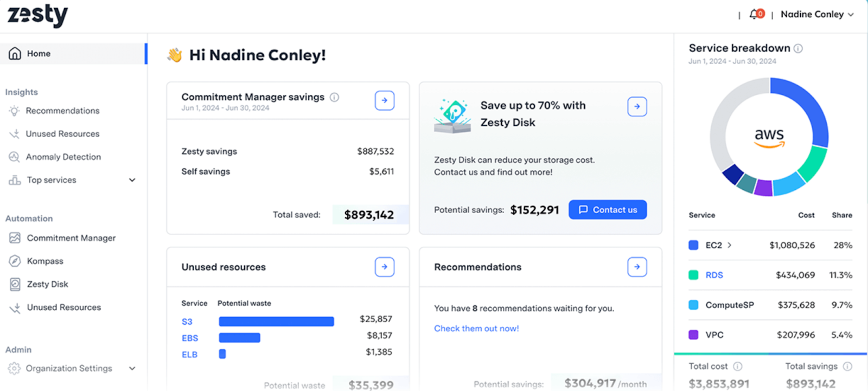The height and width of the screenshot is (391, 868).
Task: Click the $152,291 potential savings value
Action: (534, 210)
